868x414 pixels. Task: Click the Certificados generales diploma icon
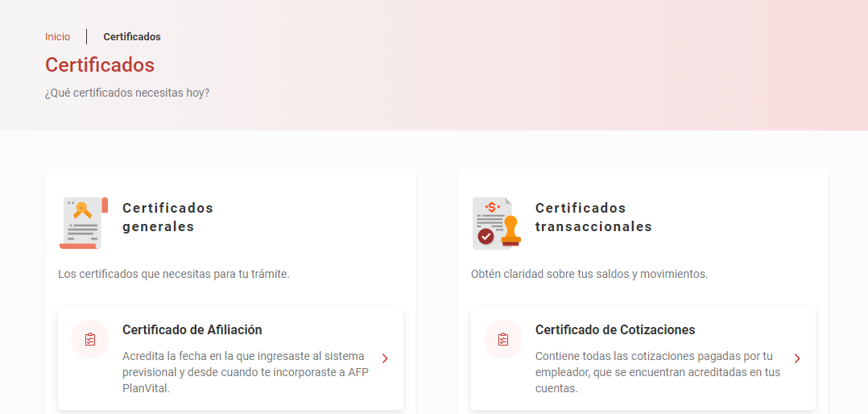[84, 222]
